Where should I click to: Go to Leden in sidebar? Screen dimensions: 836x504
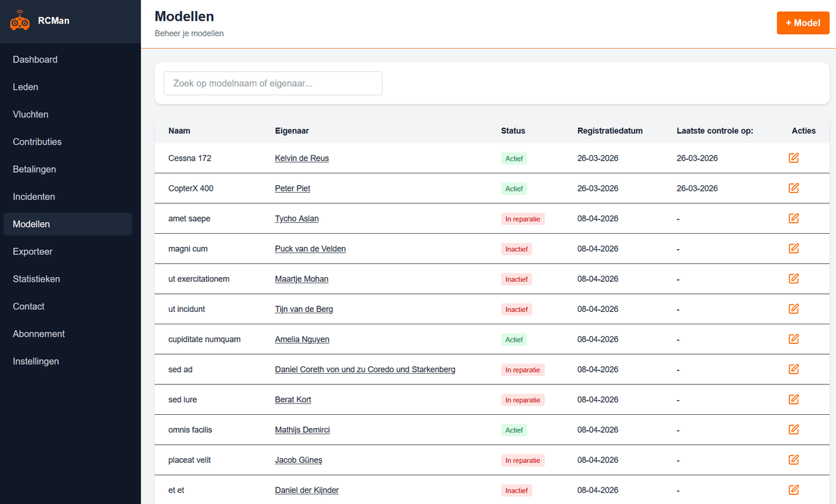tap(26, 87)
